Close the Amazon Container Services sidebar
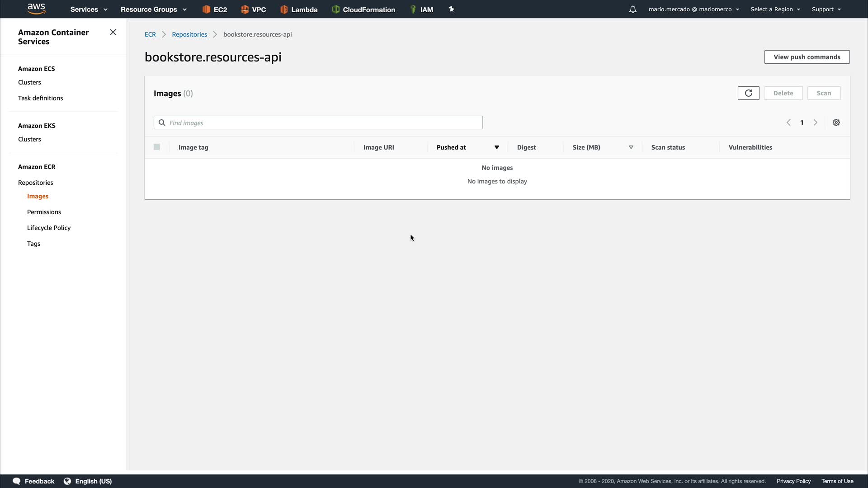This screenshot has width=868, height=488. [113, 32]
